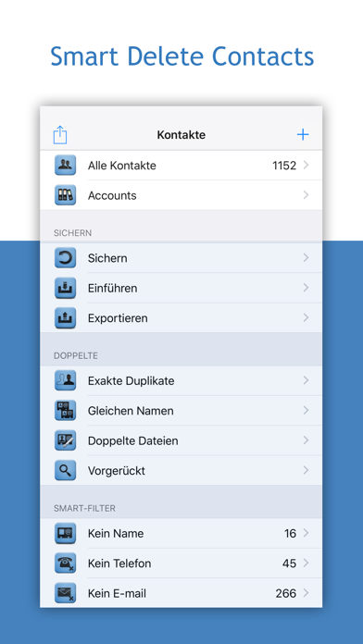Select the Doppelte Dateien label
Viewport: 363px width, 644px height.
coord(132,440)
